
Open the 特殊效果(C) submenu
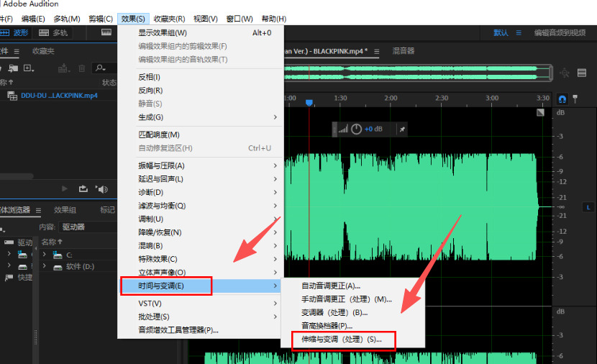[201, 259]
